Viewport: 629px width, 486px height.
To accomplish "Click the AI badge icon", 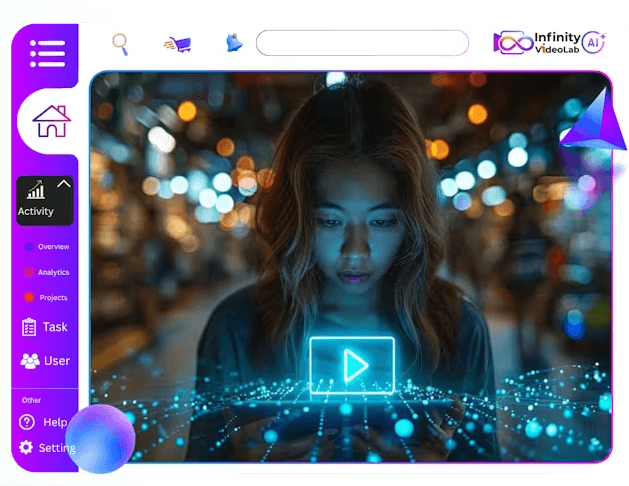I will tap(594, 42).
